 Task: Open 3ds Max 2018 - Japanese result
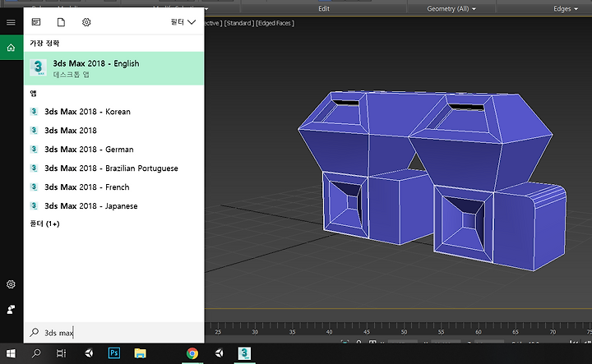[x=113, y=206]
